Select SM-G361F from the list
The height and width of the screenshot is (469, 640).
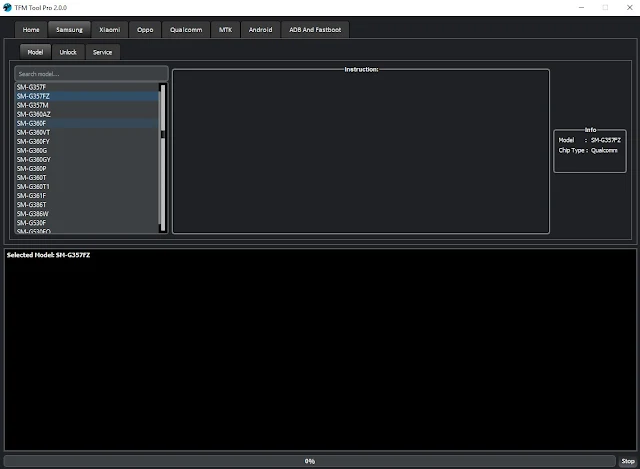point(87,196)
